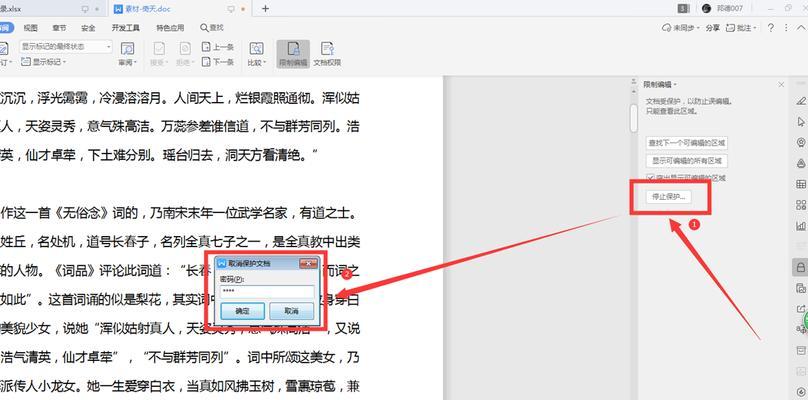The width and height of the screenshot is (808, 400).
Task: Click the 停止保护 button
Action: click(669, 197)
